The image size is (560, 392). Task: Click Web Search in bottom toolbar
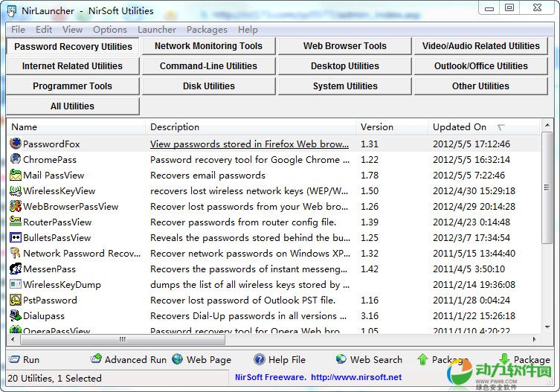tap(369, 359)
